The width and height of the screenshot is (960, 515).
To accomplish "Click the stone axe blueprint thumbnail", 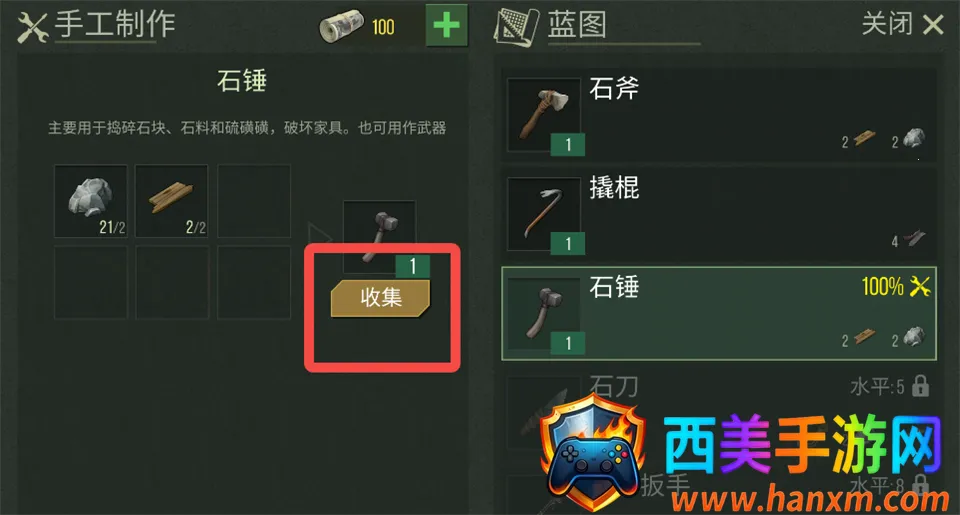I will point(544,115).
